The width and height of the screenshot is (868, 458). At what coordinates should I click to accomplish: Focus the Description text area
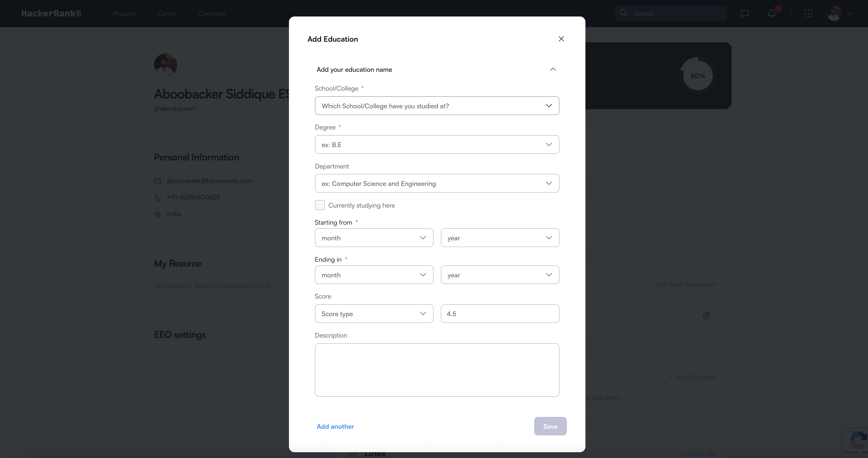(x=437, y=370)
